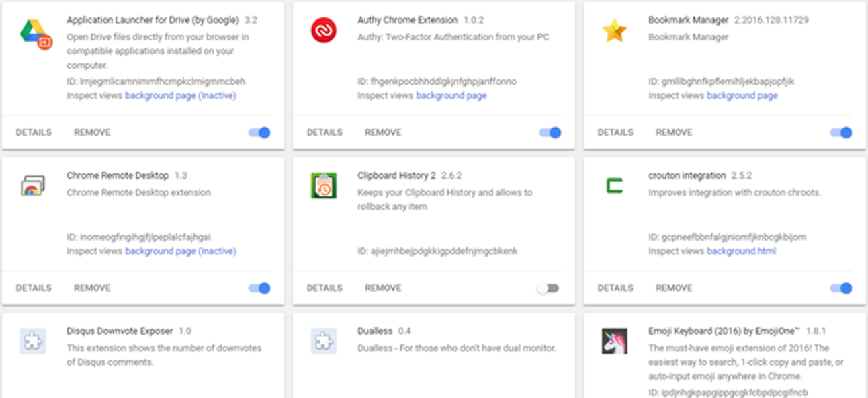The width and height of the screenshot is (868, 398).
Task: Click the Emoji Keyboard unicorn icon
Action: coord(614,341)
